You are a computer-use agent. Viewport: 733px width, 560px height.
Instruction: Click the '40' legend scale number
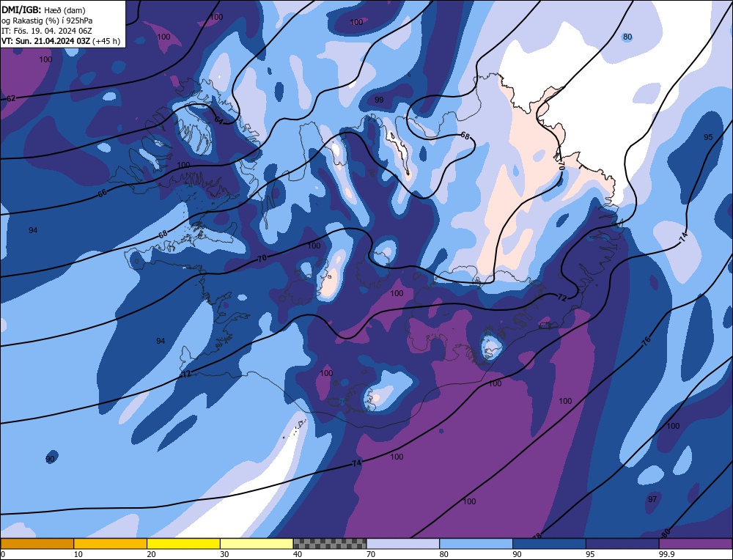(298, 554)
